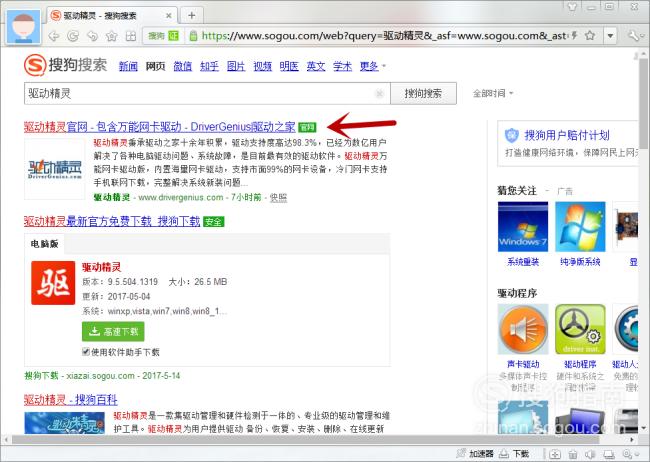Open the wrench tools menu icon

pos(633,36)
